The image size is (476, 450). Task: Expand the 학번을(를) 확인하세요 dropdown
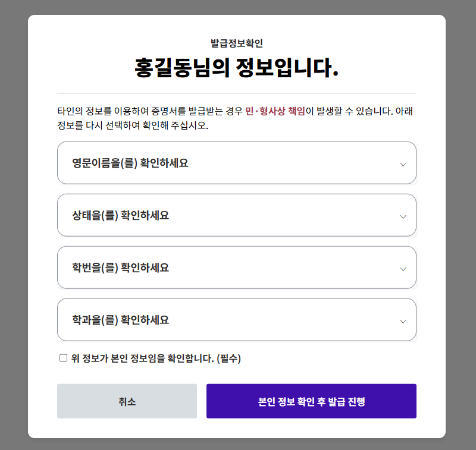click(236, 268)
